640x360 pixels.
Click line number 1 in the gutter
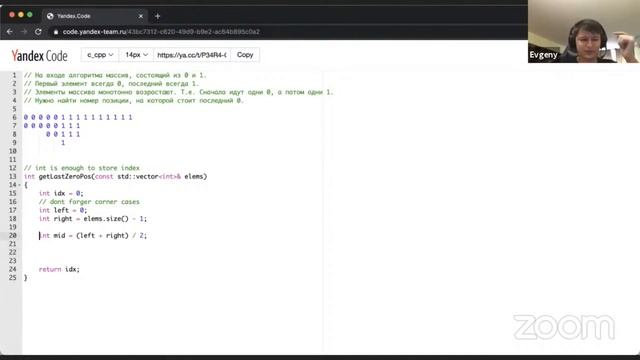pos(14,76)
